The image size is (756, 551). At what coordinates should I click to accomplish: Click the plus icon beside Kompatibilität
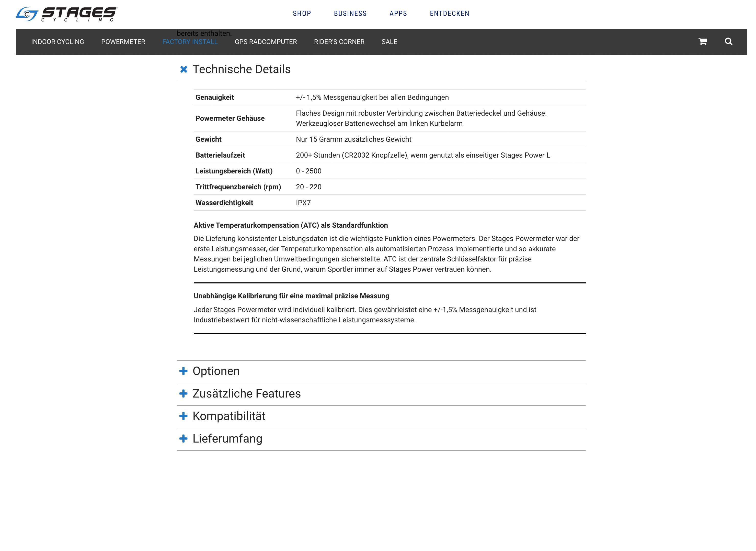click(183, 416)
